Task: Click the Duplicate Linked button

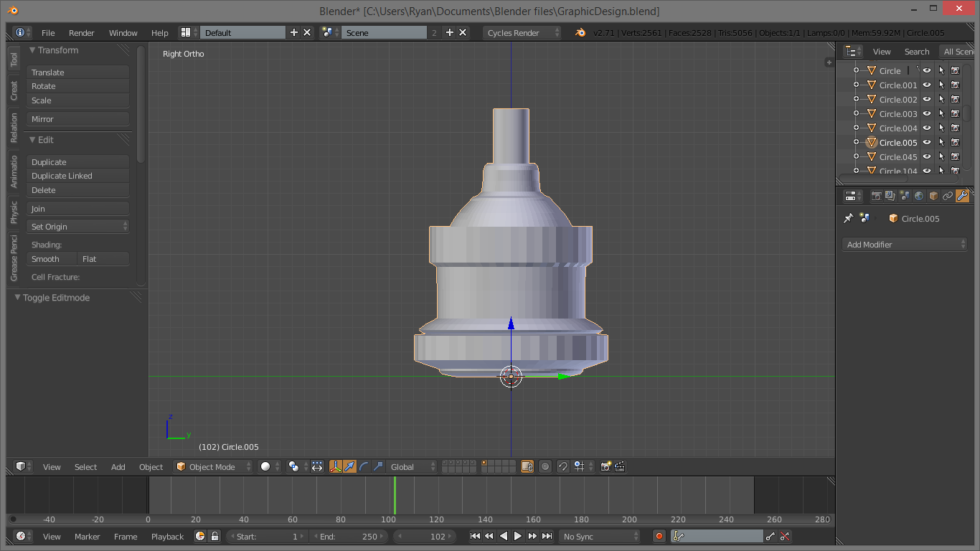Action: tap(77, 176)
